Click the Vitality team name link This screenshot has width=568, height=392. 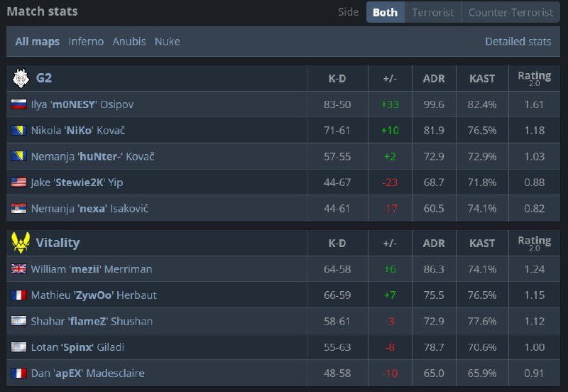click(58, 243)
